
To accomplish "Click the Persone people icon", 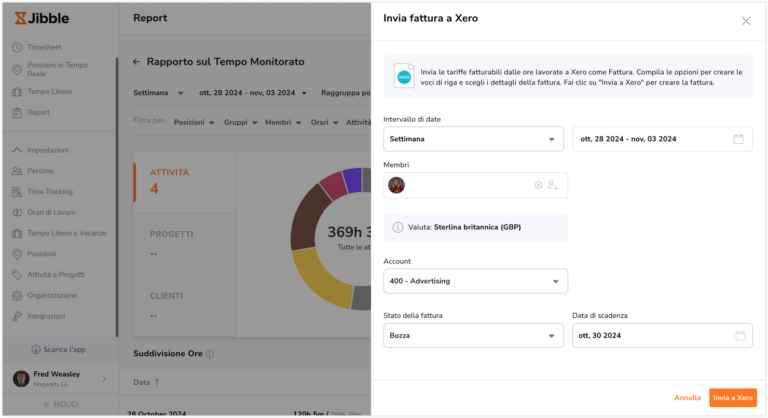I will tap(17, 171).
